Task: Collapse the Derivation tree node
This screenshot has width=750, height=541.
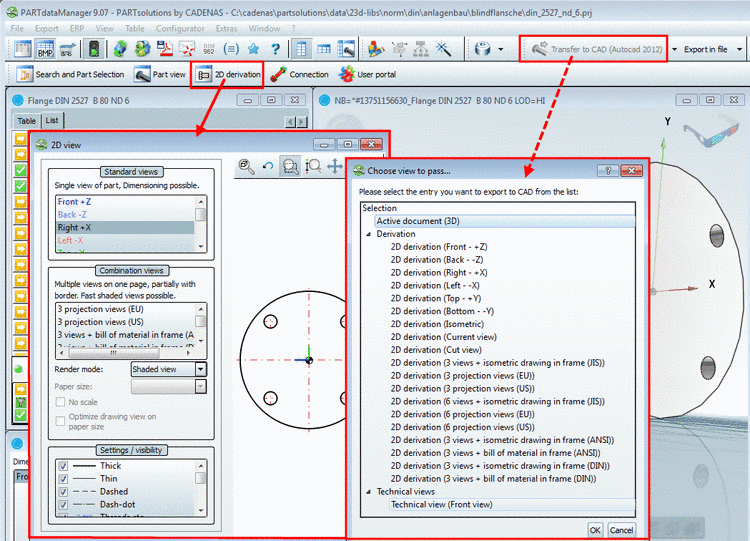Action: click(368, 234)
